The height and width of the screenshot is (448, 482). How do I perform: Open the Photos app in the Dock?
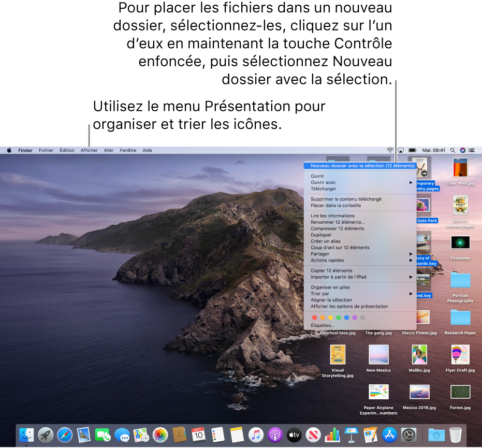point(160,435)
